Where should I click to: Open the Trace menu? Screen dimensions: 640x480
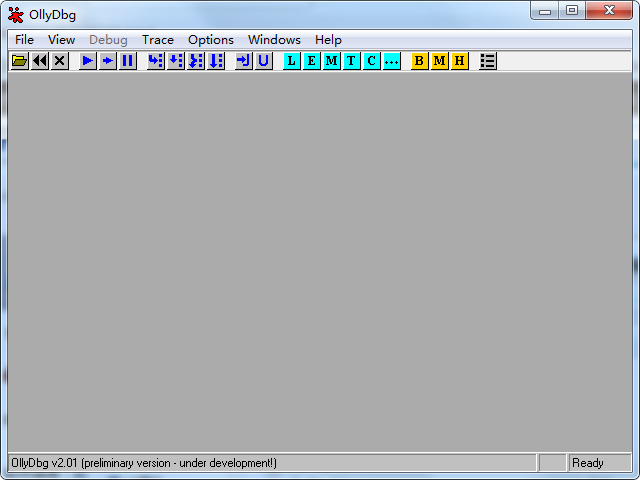[158, 40]
